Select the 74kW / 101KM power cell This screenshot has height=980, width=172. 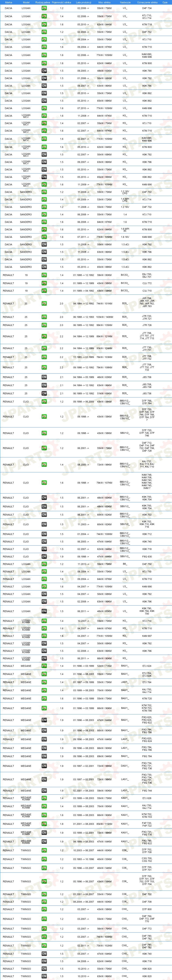[104, 304]
